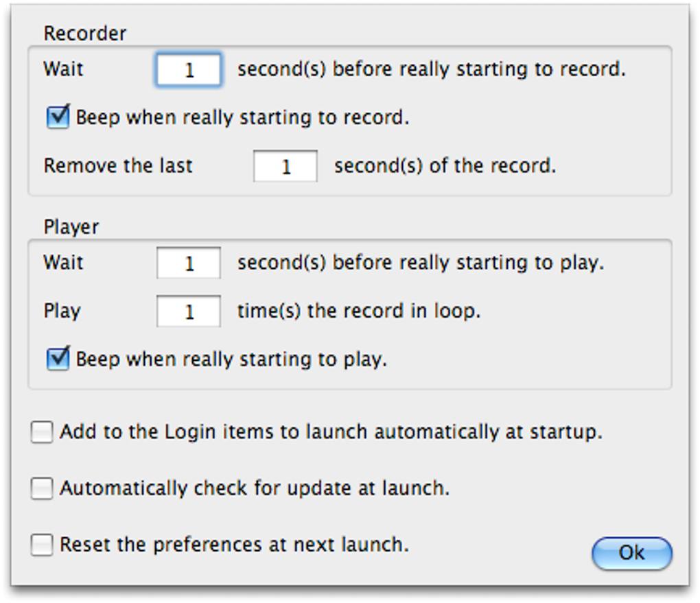Image resolution: width=700 pixels, height=603 pixels.
Task: Click the Player section heading
Action: 71,227
